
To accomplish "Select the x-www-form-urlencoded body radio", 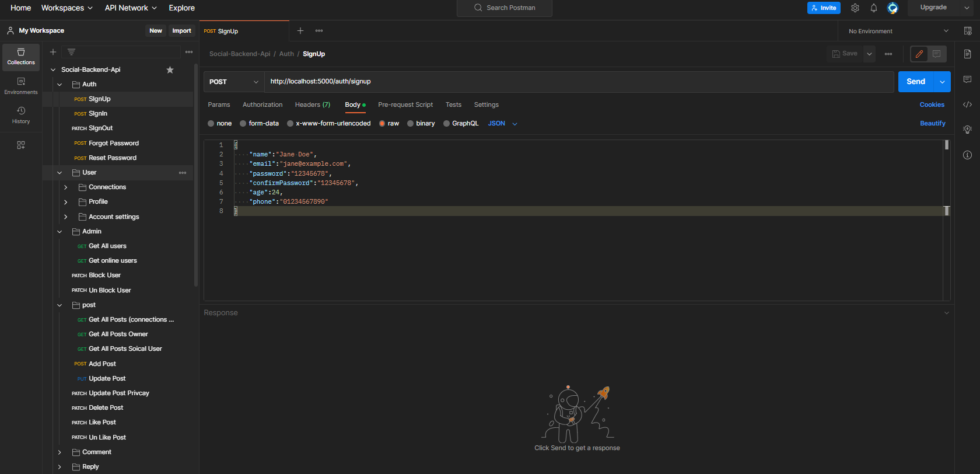I will [x=290, y=124].
